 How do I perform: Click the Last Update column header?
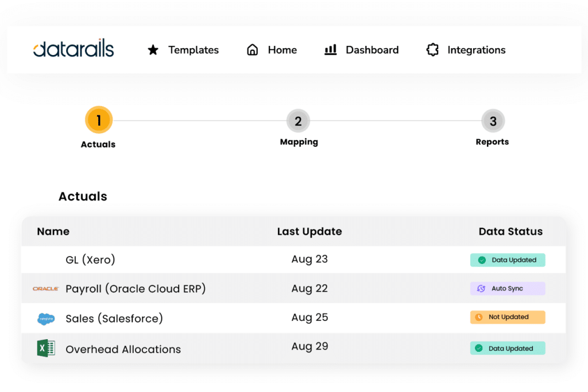click(x=310, y=232)
